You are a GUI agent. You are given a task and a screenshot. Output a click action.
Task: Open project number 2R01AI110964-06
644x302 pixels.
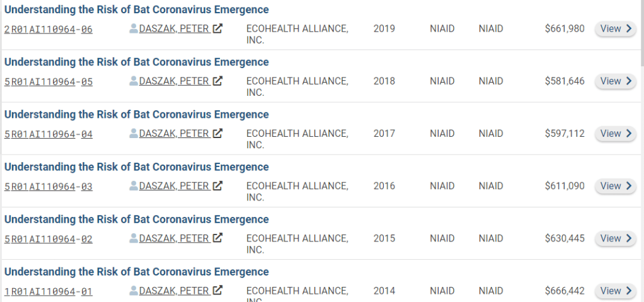49,29
